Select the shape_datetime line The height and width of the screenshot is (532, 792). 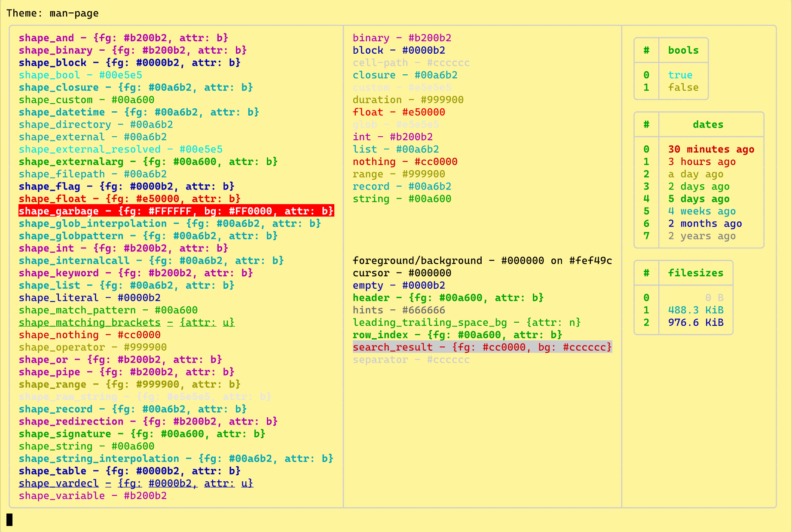click(139, 112)
